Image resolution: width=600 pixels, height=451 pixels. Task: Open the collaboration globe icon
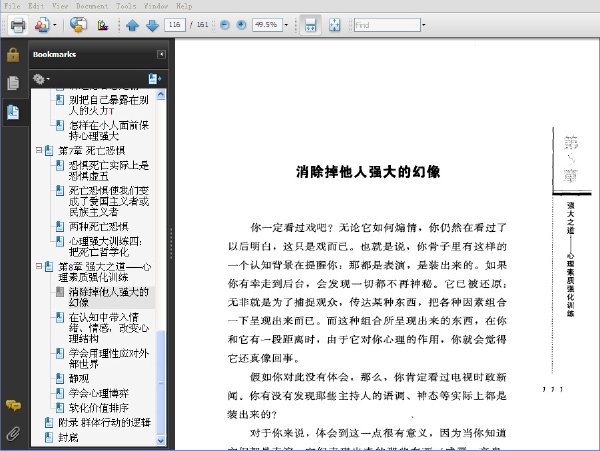click(x=78, y=25)
